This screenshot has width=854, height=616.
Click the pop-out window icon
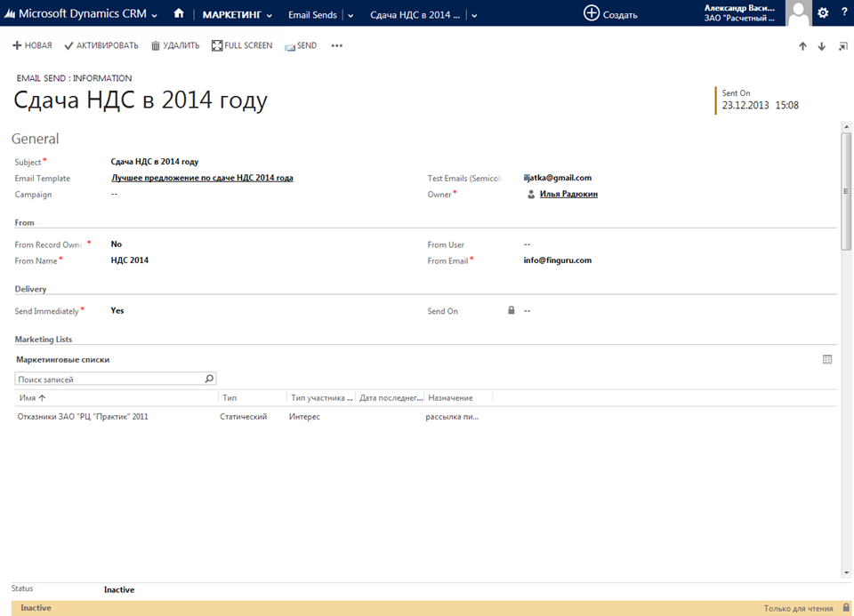(842, 46)
